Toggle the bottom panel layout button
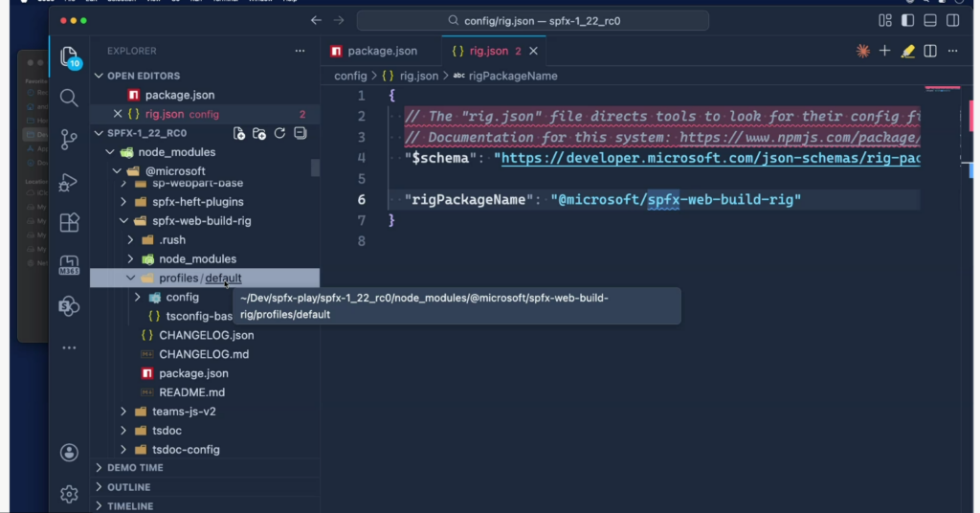The width and height of the screenshot is (980, 513). pyautogui.click(x=930, y=20)
